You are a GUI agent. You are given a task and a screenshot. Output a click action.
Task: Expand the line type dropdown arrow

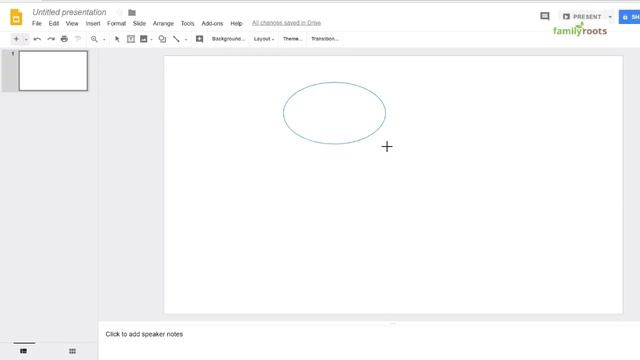click(186, 39)
